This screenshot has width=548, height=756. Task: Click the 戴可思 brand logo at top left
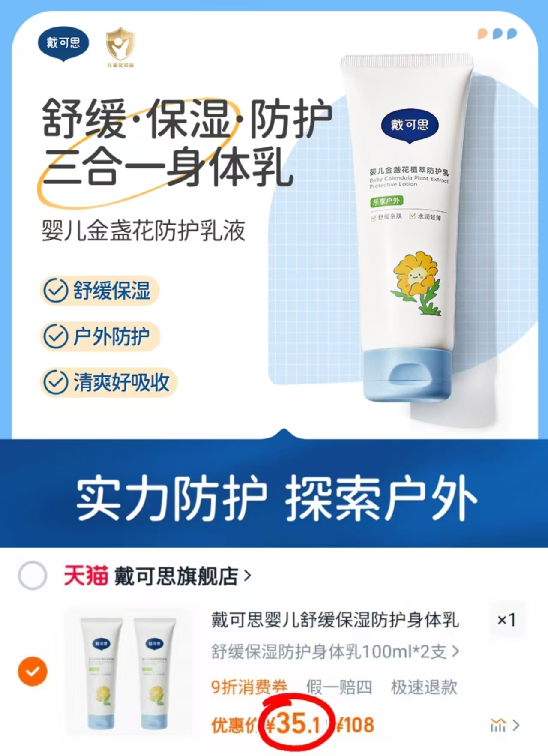click(x=63, y=43)
